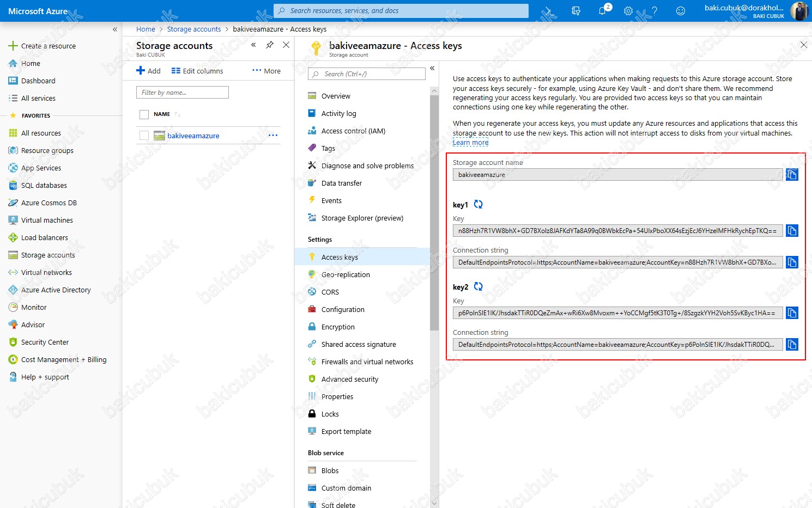812x508 pixels.
Task: Focus the global search resources box
Action: [401, 11]
